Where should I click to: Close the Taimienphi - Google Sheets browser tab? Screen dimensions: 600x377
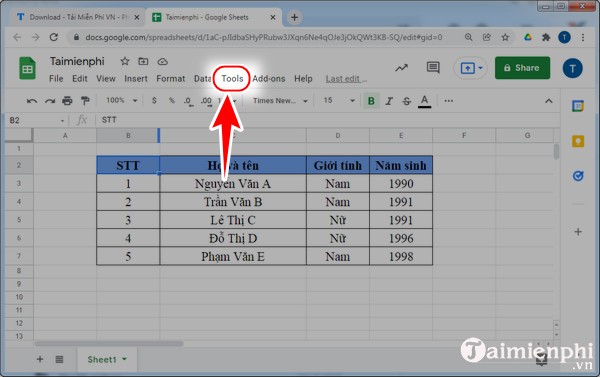(x=273, y=17)
